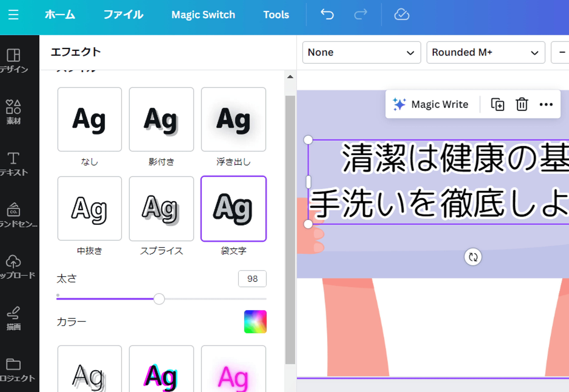This screenshot has height=392, width=569.
Task: Select 中抜き hollow effect style
Action: coord(90,208)
